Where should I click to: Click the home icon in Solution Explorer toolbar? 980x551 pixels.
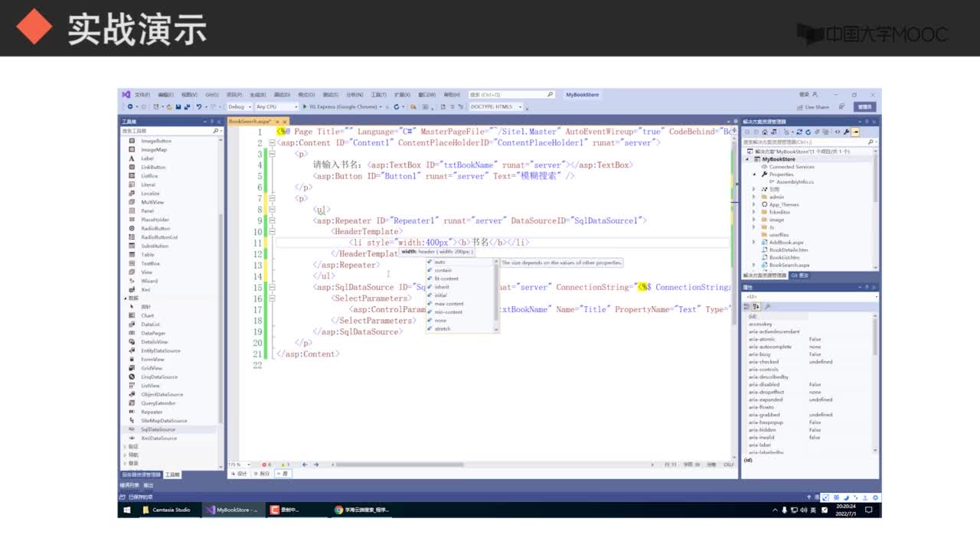[765, 132]
